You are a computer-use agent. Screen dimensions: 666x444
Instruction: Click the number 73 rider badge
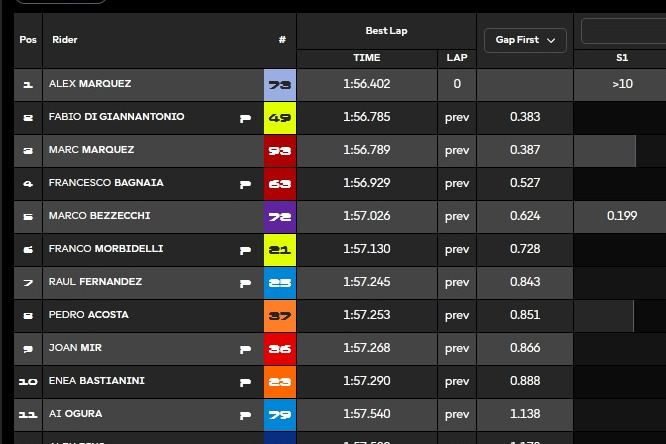click(280, 85)
